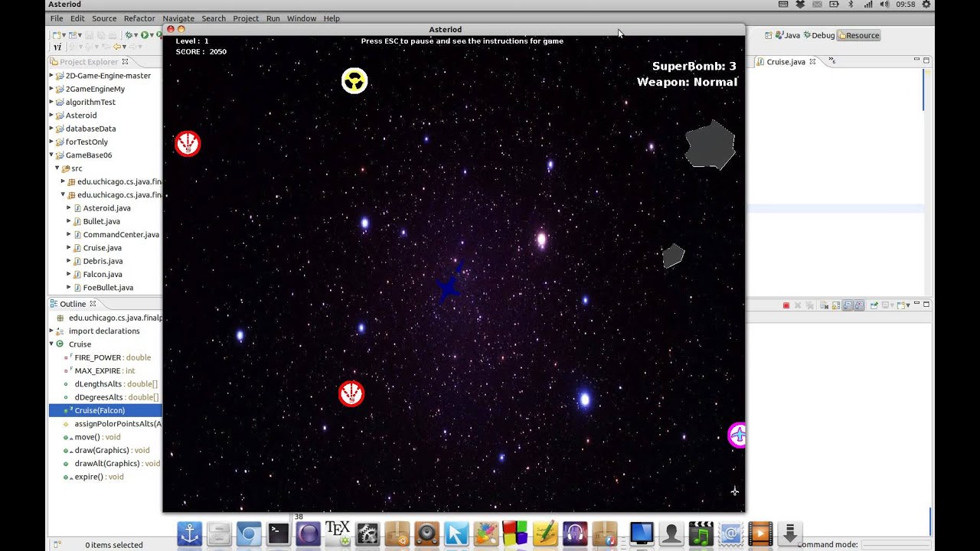980x551 pixels.
Task: Click the radioactive super bomb power-up in game
Action: (354, 80)
